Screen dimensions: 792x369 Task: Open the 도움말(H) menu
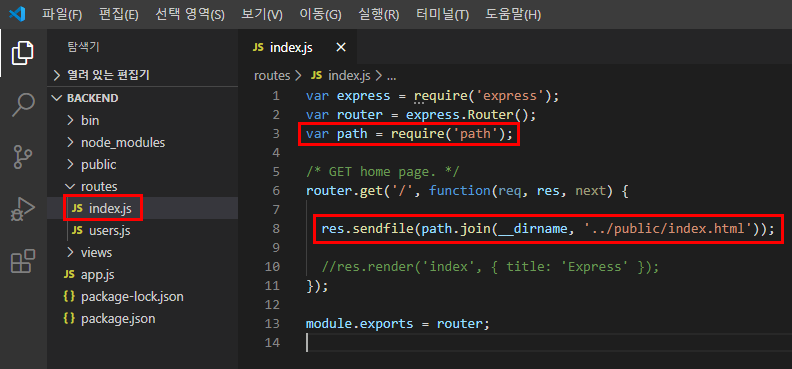(x=513, y=15)
